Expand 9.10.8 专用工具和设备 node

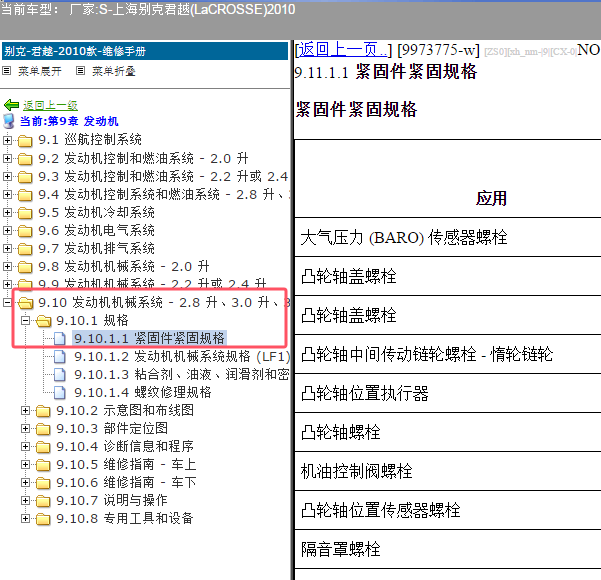pyautogui.click(x=25, y=518)
